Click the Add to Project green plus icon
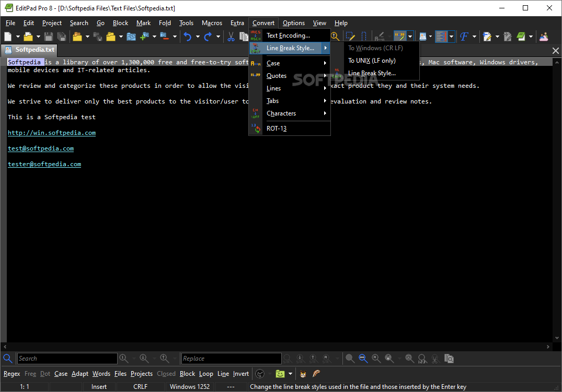This screenshot has height=392, width=562. [x=144, y=37]
